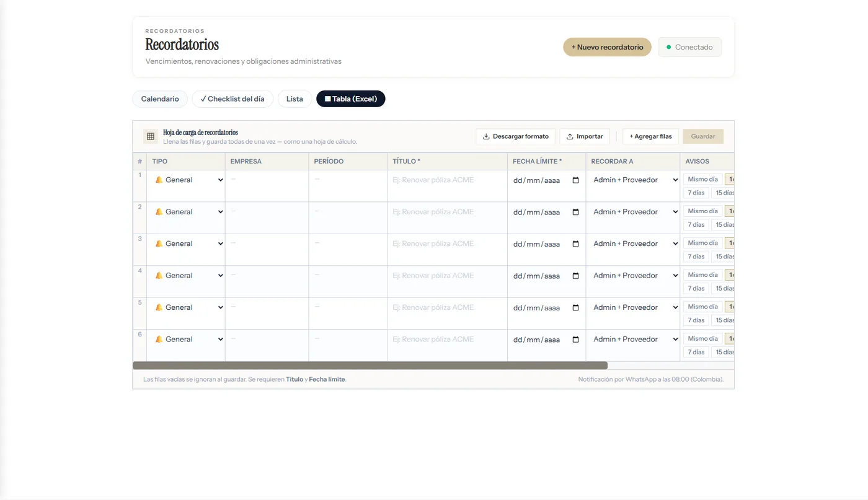Click the 'Notificación por WhatsApp' footer note

650,379
